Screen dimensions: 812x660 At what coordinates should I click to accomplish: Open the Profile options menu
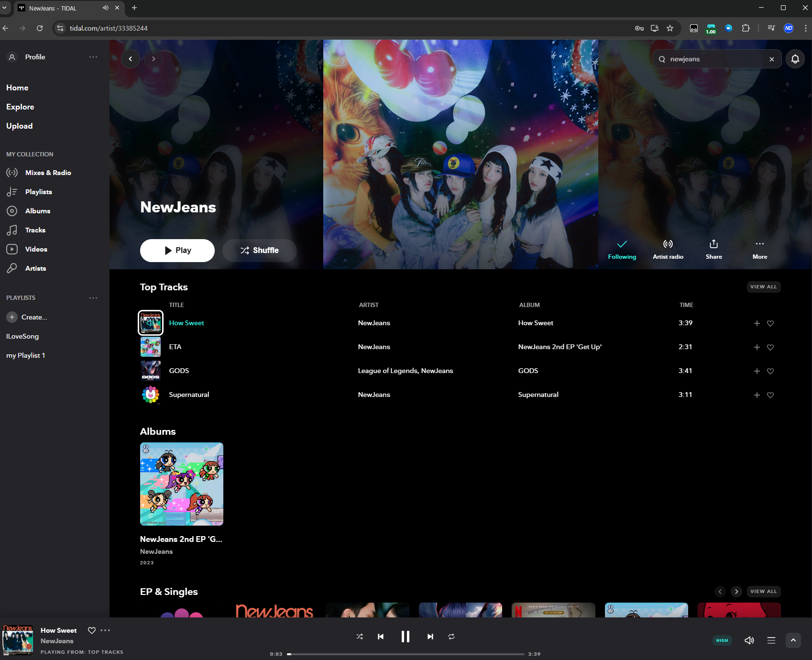(x=93, y=57)
